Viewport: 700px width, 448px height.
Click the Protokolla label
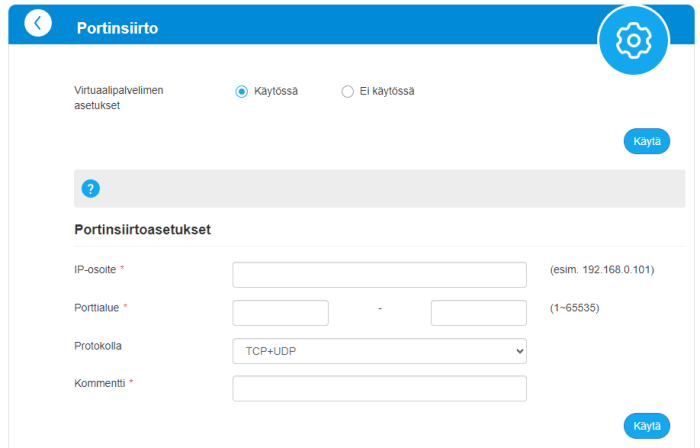(x=98, y=346)
